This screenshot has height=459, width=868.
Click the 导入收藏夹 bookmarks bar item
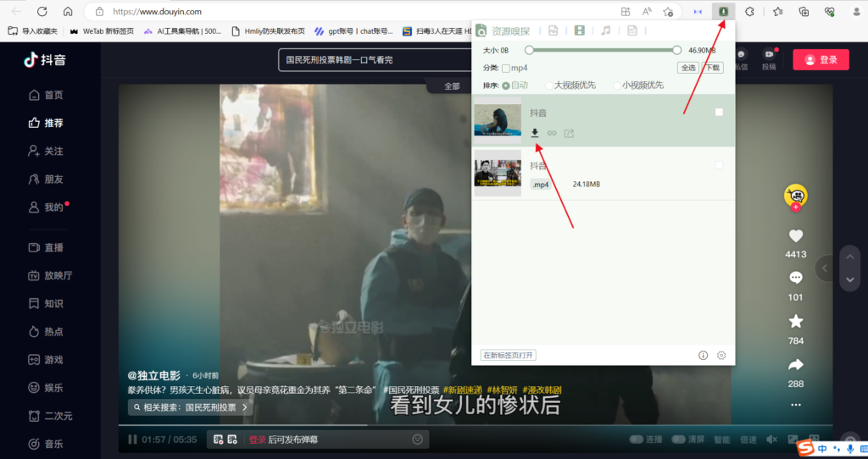33,31
